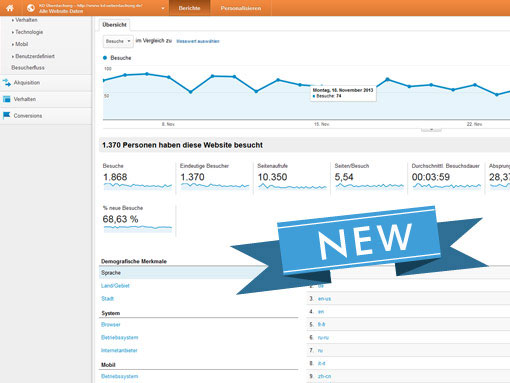
Task: Click the globe account icon
Action: coord(31,8)
